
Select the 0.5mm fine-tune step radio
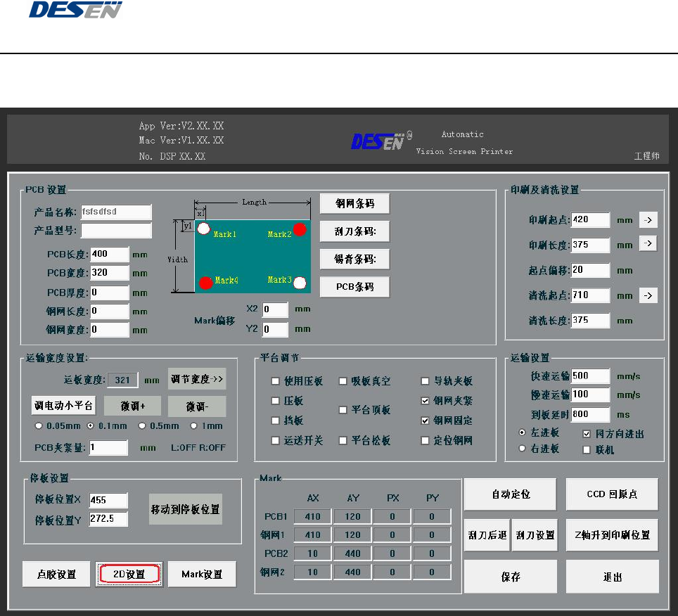coord(142,426)
